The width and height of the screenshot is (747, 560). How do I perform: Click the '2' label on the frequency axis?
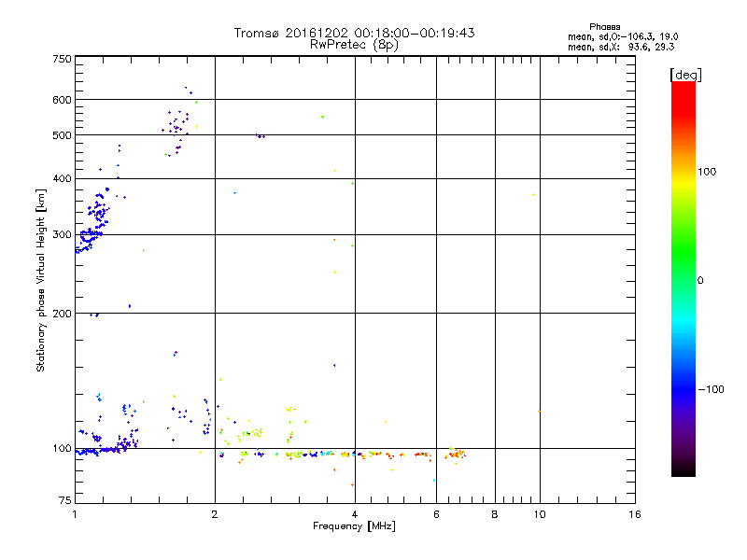pyautogui.click(x=215, y=514)
